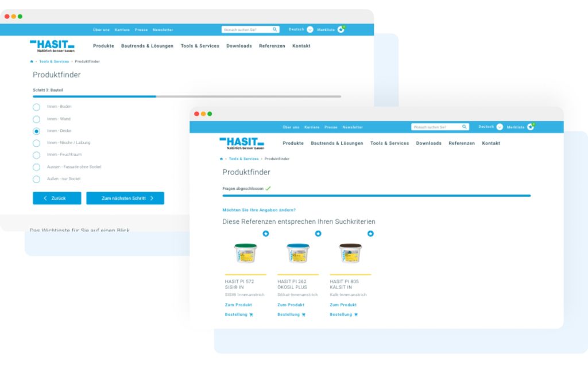Choose the "Innen - Feuchtraum" radio option

(36, 155)
